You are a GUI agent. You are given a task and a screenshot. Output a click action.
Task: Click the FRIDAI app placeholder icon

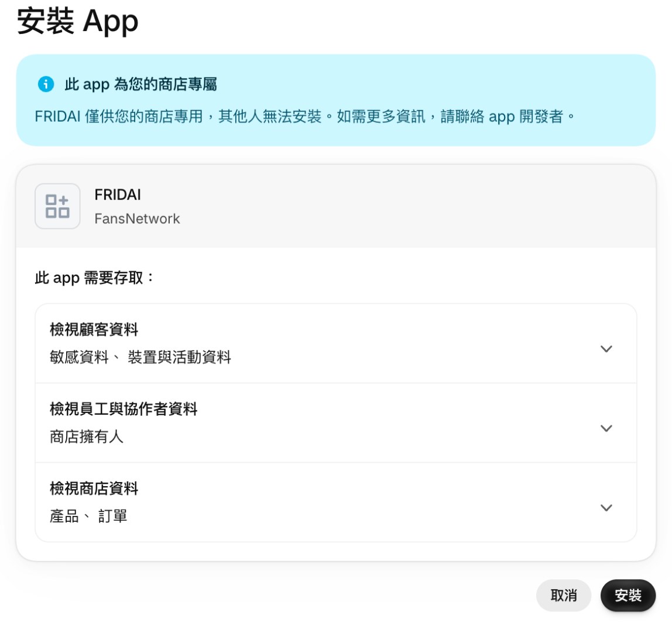coord(57,206)
